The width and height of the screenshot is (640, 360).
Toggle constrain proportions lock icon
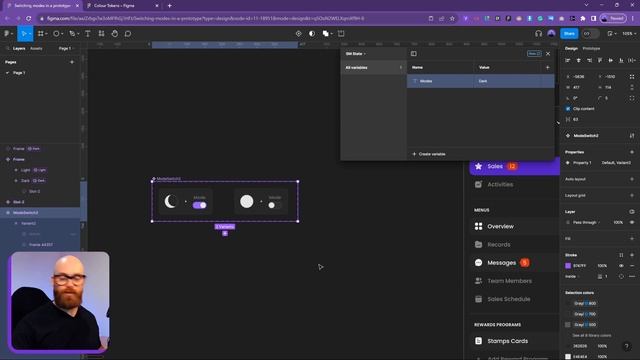point(632,87)
